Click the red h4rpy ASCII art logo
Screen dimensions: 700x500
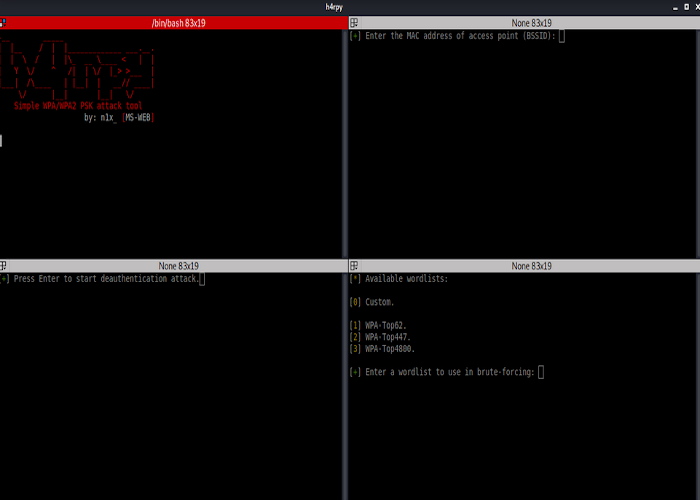pyautogui.click(x=77, y=66)
